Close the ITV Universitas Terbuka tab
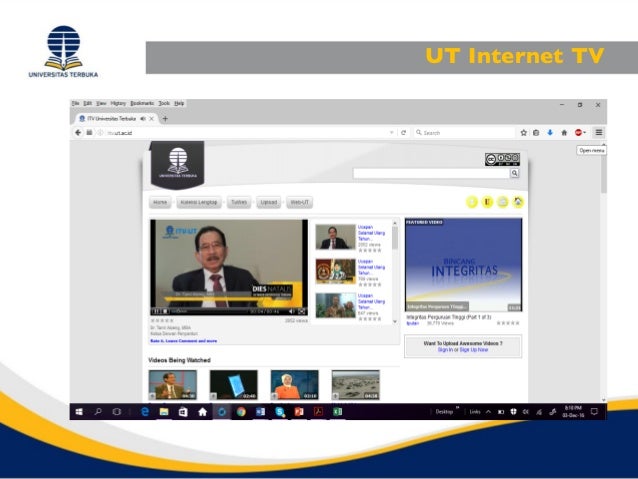Image resolution: width=638 pixels, height=479 pixels. tap(152, 119)
